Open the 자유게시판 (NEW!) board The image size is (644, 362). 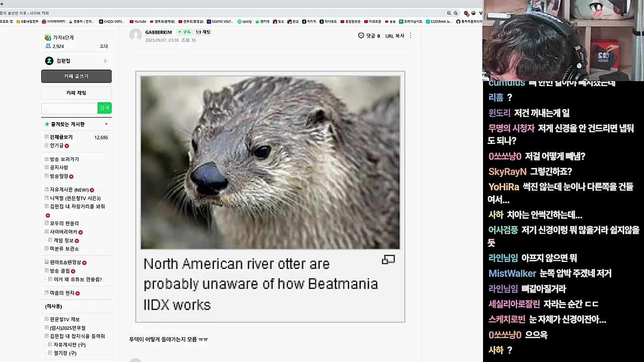point(69,190)
